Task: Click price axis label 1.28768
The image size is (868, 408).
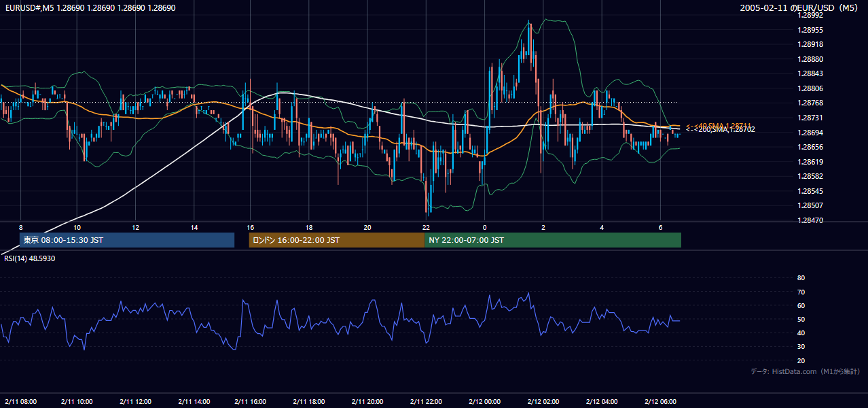Action: pyautogui.click(x=810, y=103)
